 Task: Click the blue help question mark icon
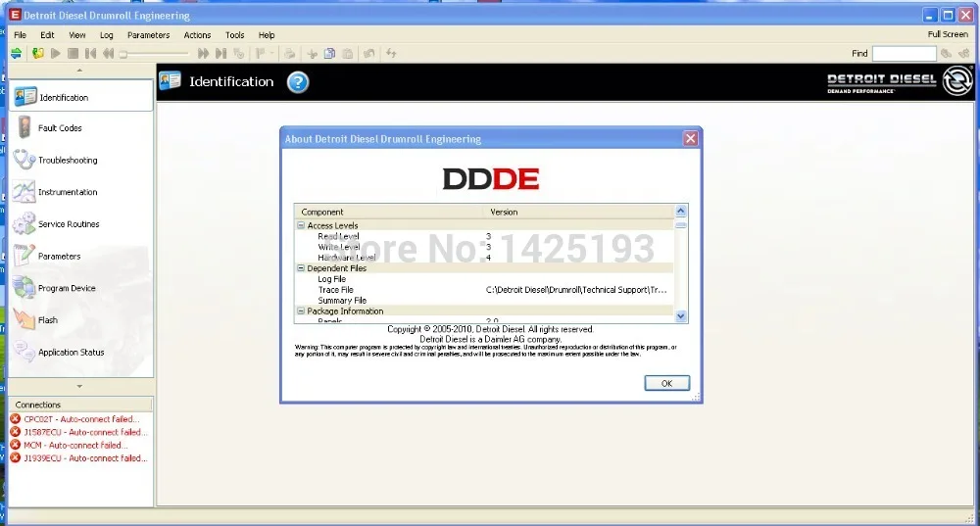(298, 82)
